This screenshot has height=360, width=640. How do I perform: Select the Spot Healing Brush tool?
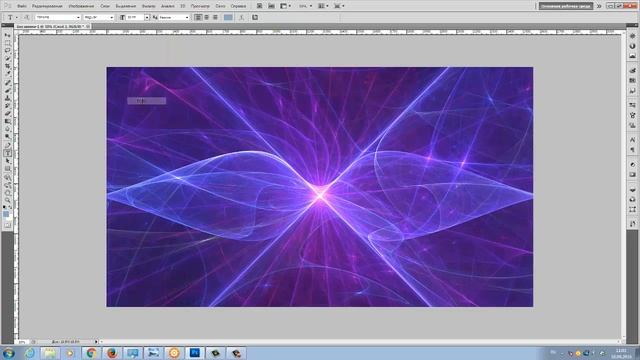[7, 83]
